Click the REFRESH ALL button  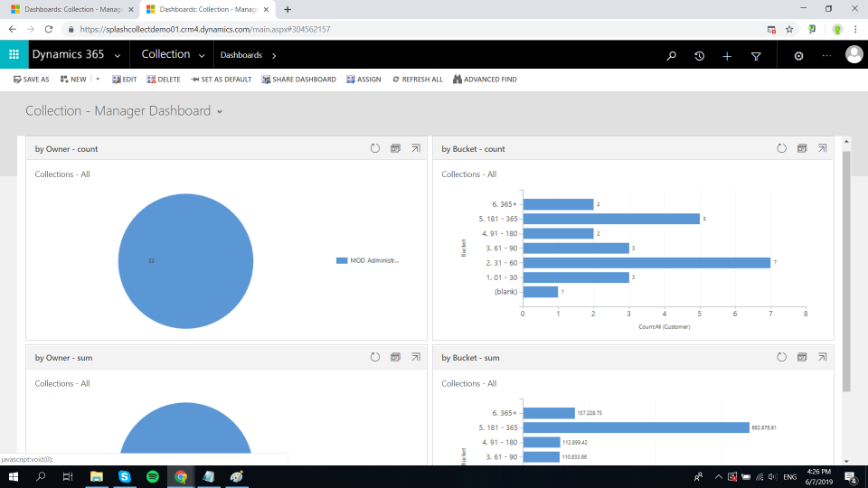click(x=417, y=80)
